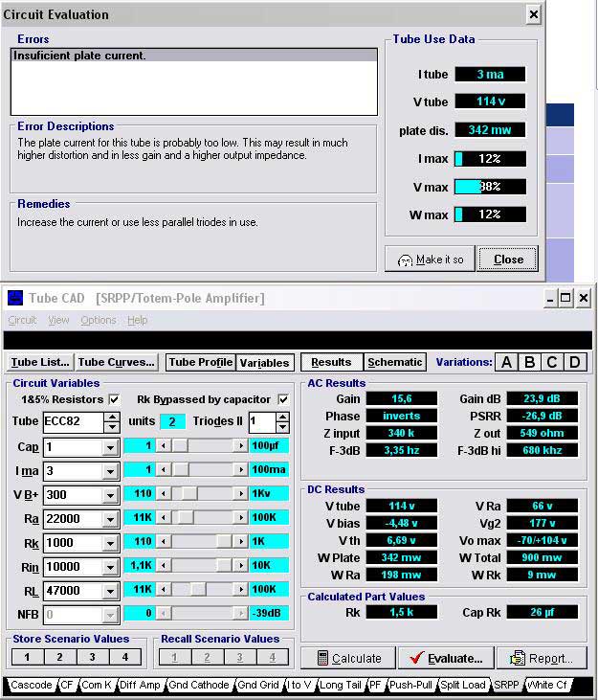Increase the Tube selection with up stepper
598x700 pixels.
112,417
